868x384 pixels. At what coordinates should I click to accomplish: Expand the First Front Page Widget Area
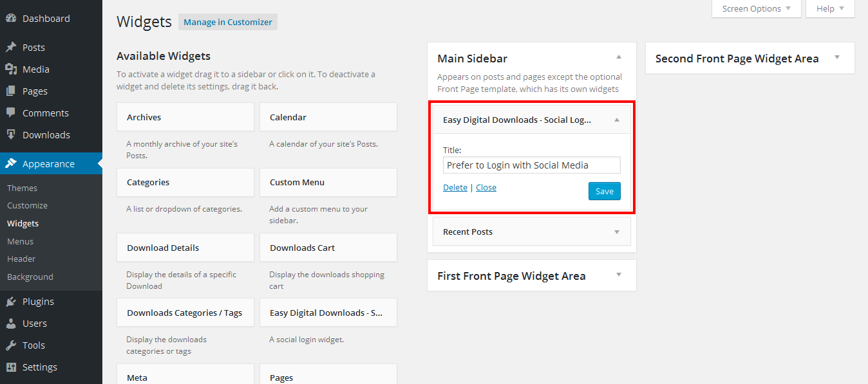(x=618, y=275)
